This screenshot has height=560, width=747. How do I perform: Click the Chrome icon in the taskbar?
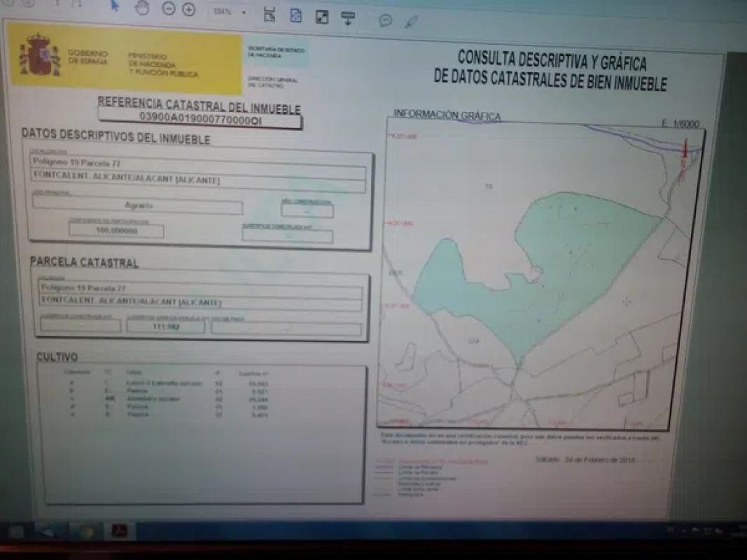[x=85, y=532]
